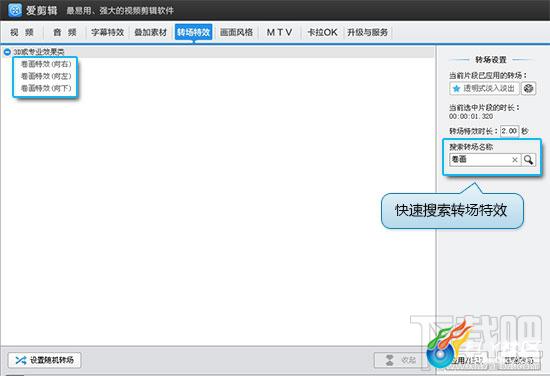
Task: Click the 转场设置 panel heading
Action: 490,60
